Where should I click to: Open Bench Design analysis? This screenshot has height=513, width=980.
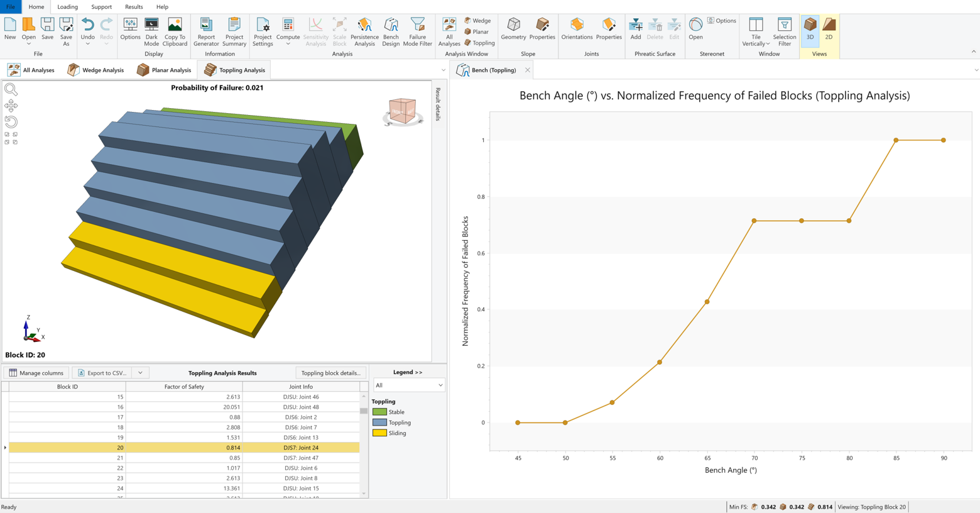coord(391,32)
